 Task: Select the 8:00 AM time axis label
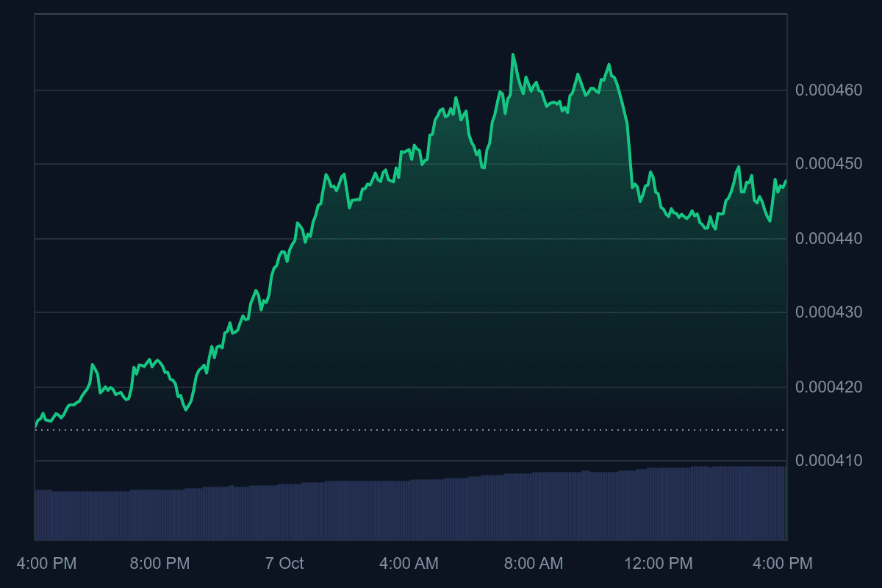point(534,564)
